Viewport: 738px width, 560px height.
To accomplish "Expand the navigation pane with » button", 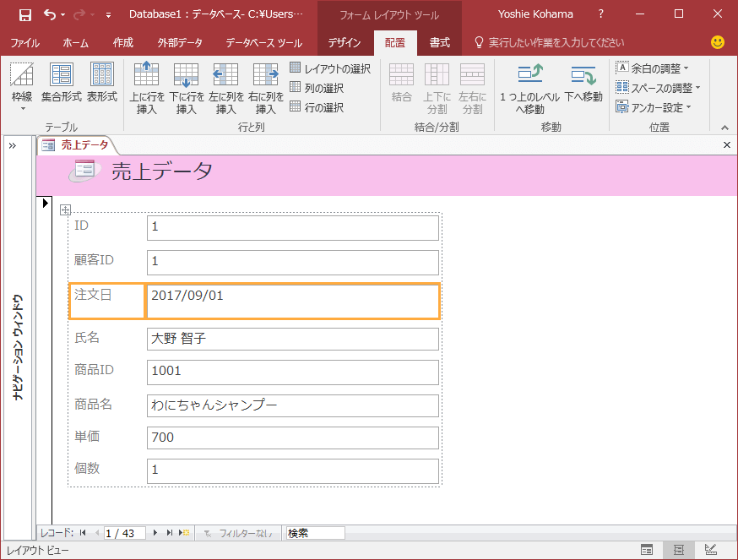I will 12,145.
